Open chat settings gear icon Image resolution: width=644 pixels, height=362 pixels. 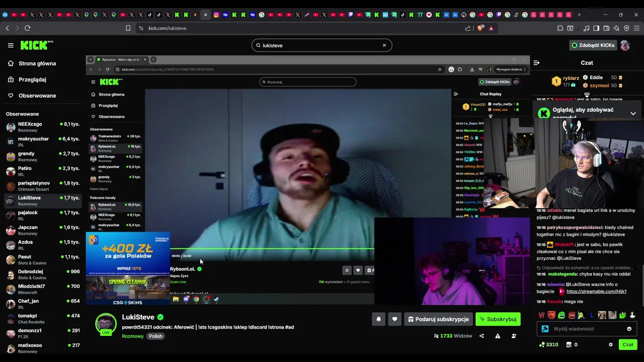(611, 345)
